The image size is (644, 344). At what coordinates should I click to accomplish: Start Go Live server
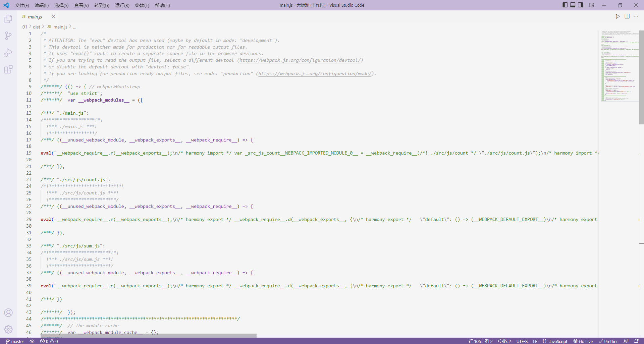(x=583, y=341)
